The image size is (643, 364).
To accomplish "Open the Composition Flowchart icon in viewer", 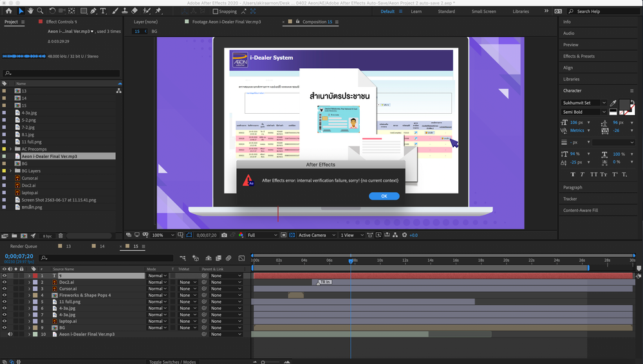I will (395, 235).
